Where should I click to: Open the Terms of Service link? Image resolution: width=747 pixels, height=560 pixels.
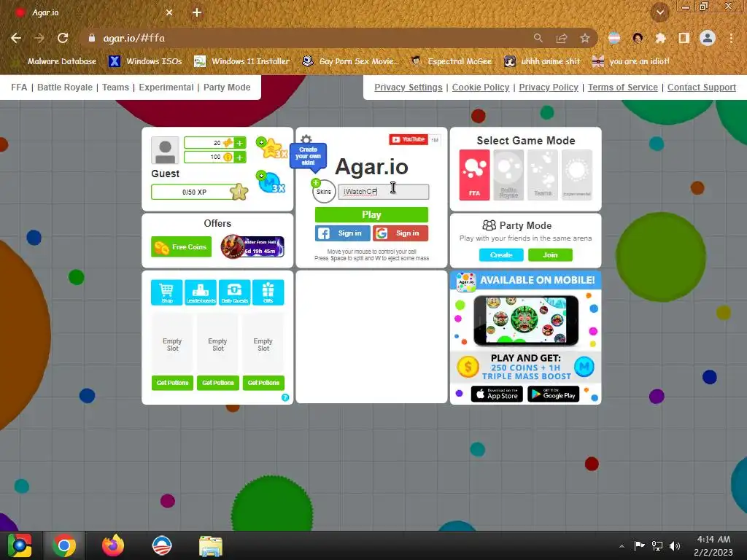(623, 87)
